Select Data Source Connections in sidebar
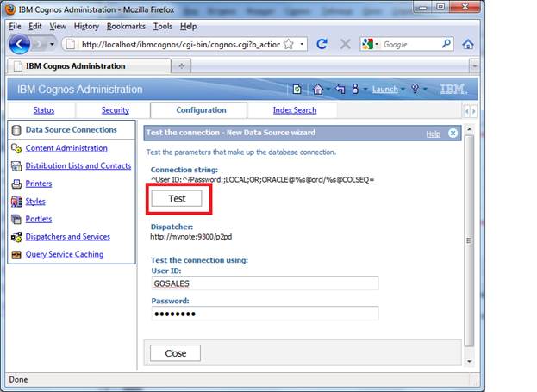Screen dimensions: 537x392 click(72, 130)
